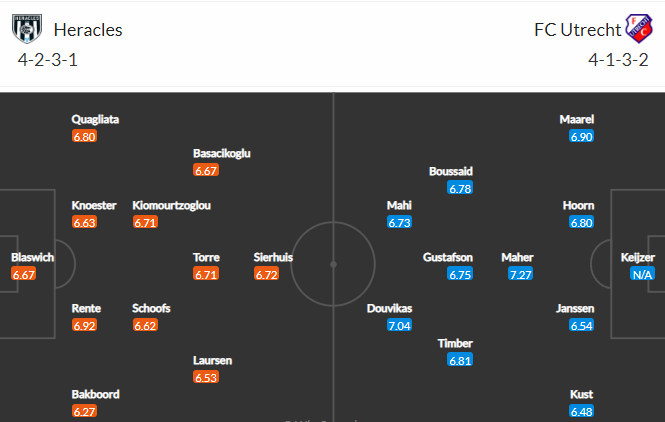Click the FC Utrecht club crest icon
Image resolution: width=665 pixels, height=422 pixels.
pos(640,29)
